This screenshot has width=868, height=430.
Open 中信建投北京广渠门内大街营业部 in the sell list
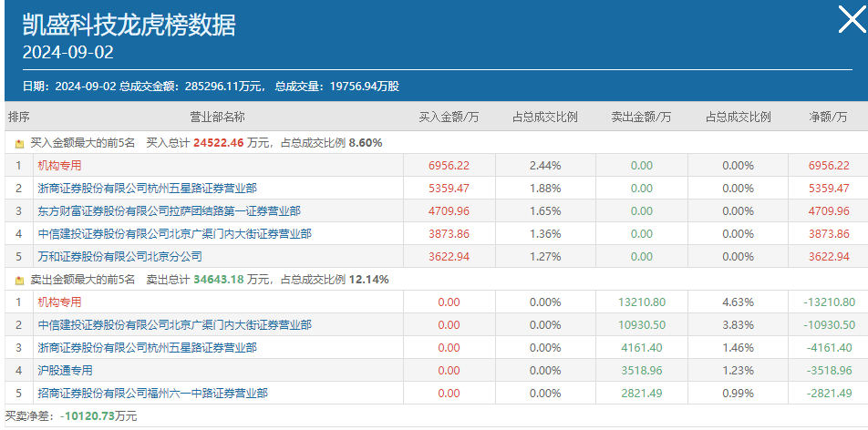pos(174,324)
